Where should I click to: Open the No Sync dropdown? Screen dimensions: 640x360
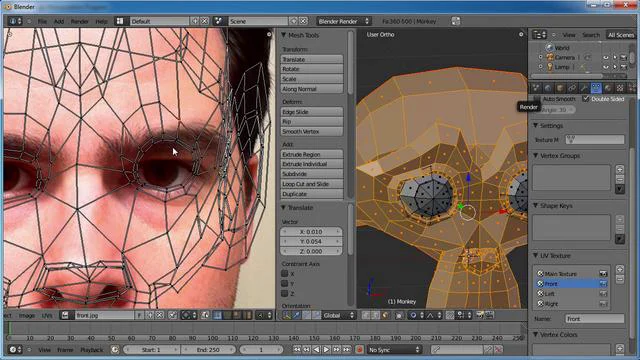(394, 350)
